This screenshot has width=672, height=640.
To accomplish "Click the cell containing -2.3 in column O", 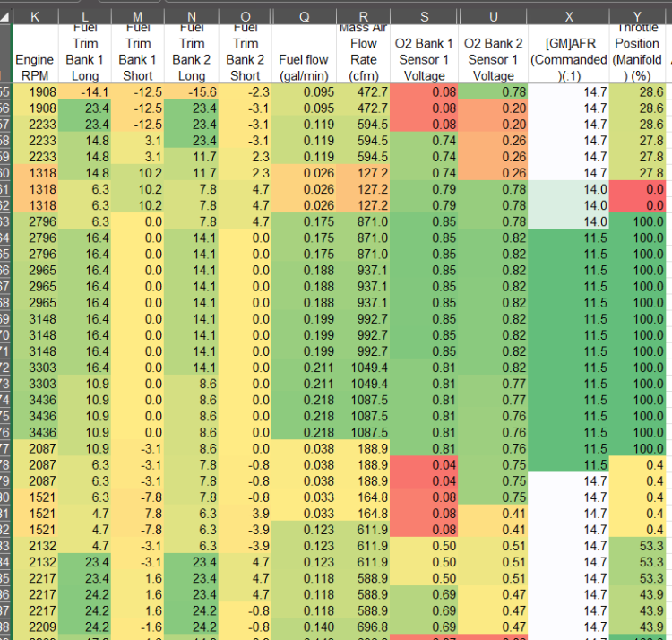I will [x=246, y=92].
